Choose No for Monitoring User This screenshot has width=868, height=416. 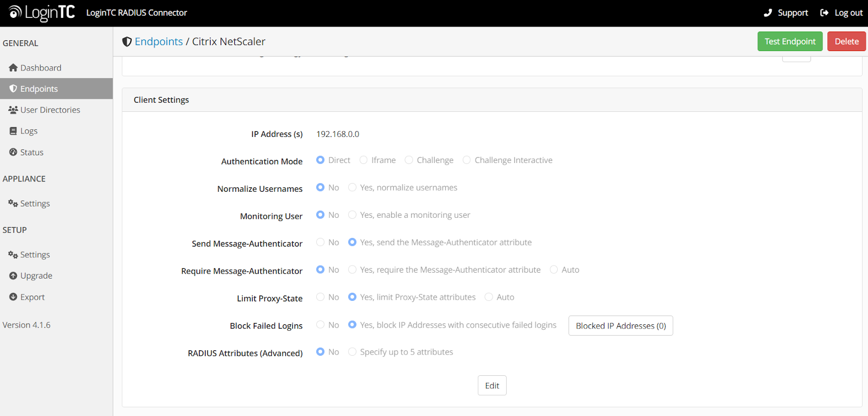pyautogui.click(x=320, y=215)
